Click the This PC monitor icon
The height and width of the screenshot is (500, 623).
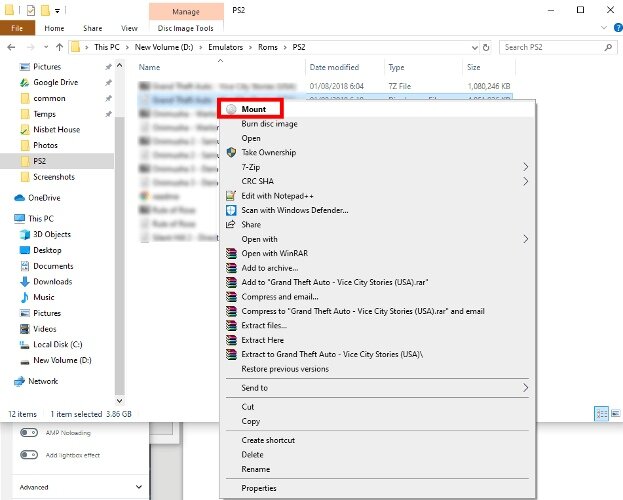19,219
